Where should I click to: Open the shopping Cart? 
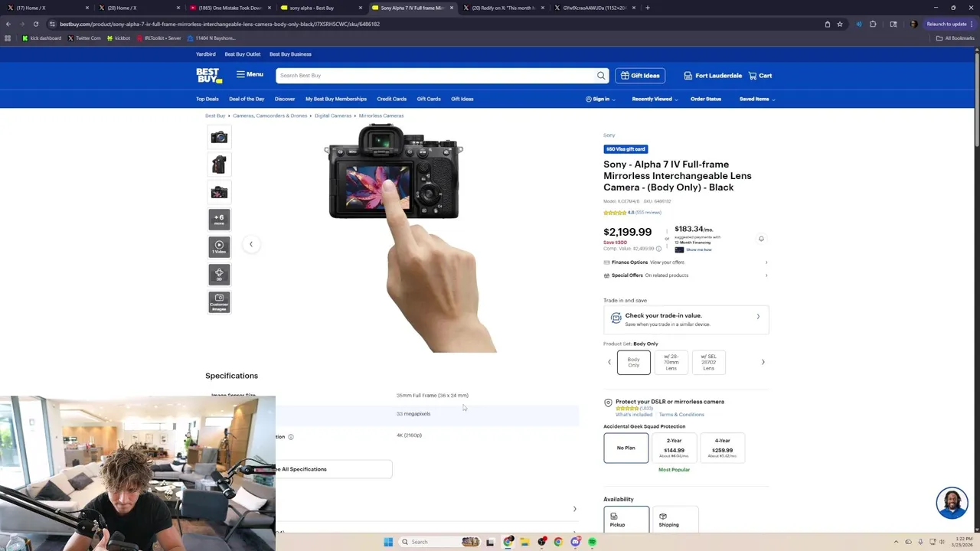coord(760,76)
